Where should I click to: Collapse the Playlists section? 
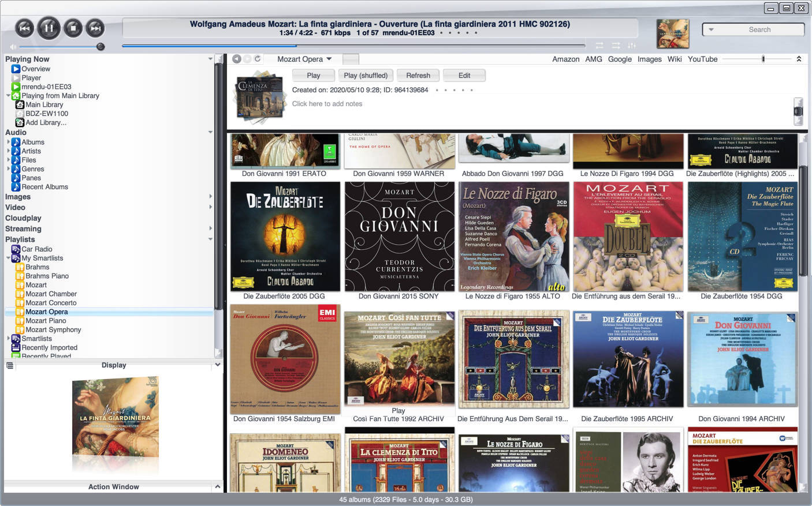point(210,239)
